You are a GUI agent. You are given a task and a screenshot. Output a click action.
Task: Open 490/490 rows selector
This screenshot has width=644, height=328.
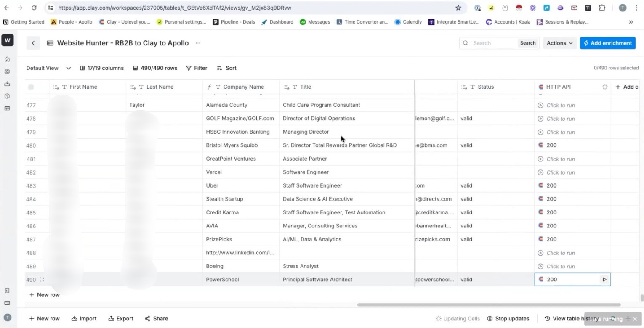coord(155,68)
